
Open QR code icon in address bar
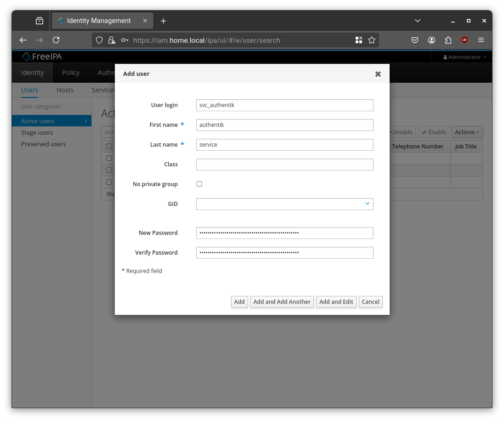(x=359, y=40)
